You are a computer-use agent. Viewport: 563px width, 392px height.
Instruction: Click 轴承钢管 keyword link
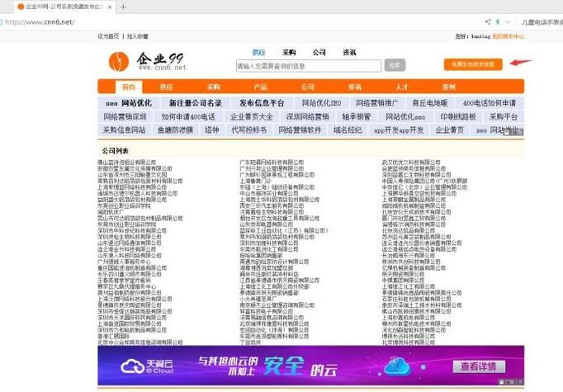356,117
